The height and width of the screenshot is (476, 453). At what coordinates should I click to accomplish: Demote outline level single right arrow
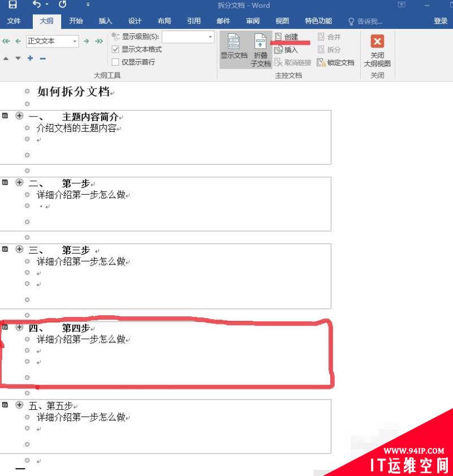(87, 41)
